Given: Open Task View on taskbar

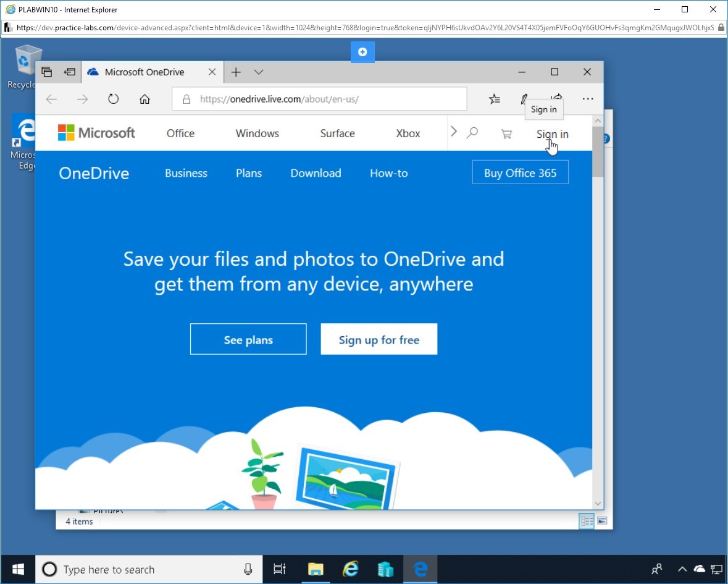Looking at the screenshot, I should [x=280, y=569].
